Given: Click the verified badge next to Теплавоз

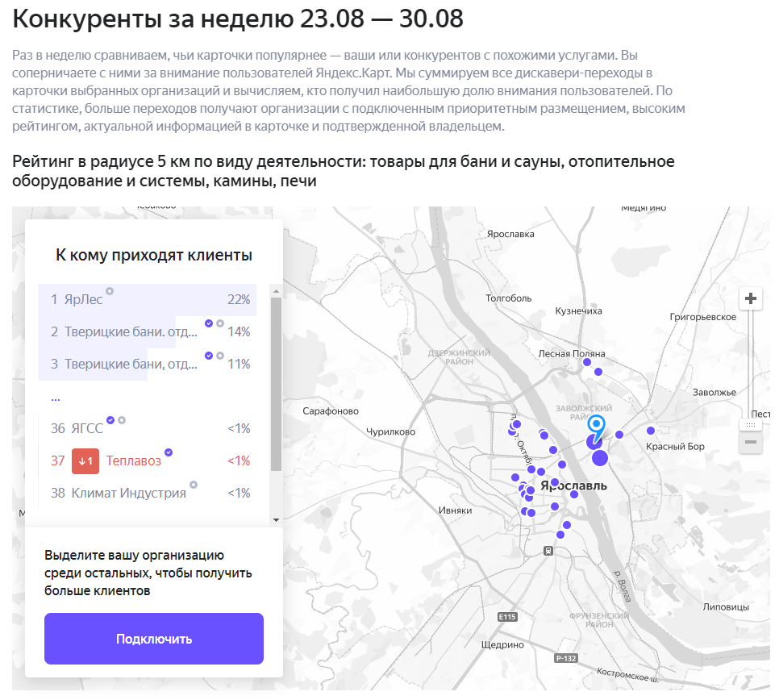Looking at the screenshot, I should pyautogui.click(x=169, y=452).
